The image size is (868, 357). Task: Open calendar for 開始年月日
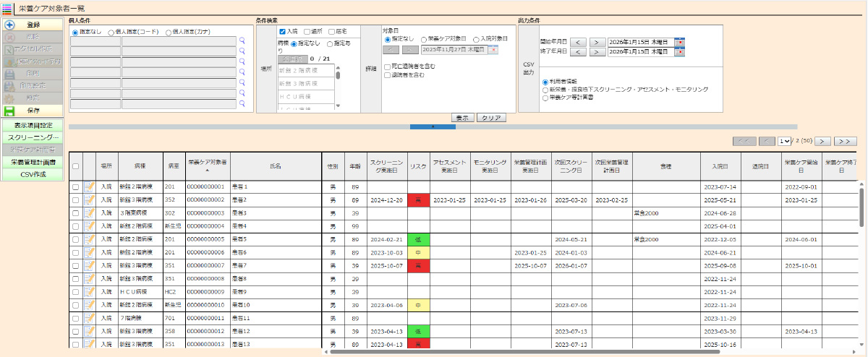click(679, 43)
